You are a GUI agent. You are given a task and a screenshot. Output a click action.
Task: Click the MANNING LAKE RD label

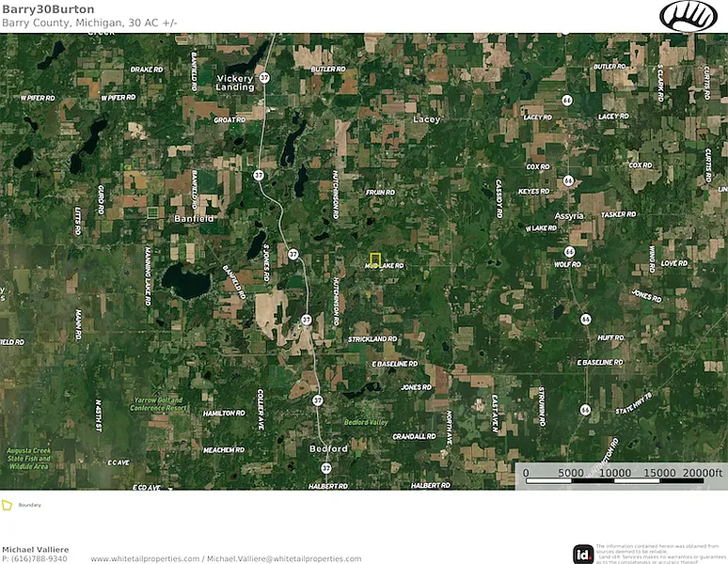click(x=148, y=275)
